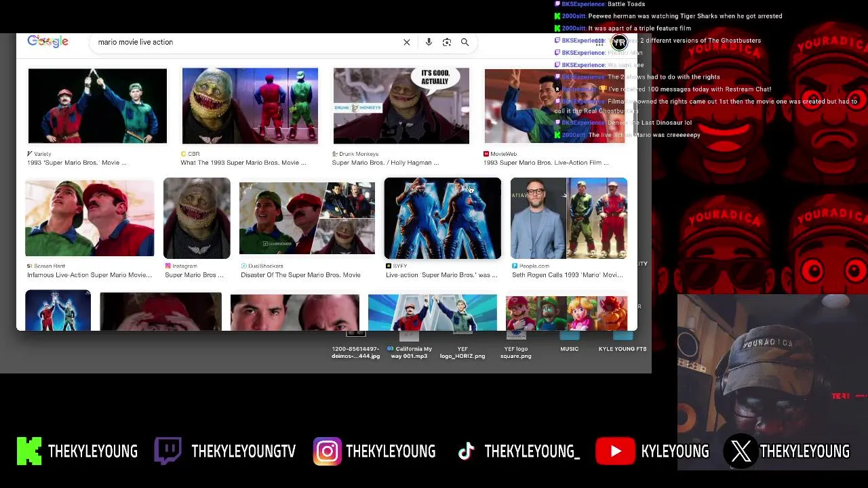Open "What The 1993 Super Mario Bros. Movie" link
868x488 pixels.
pos(243,163)
